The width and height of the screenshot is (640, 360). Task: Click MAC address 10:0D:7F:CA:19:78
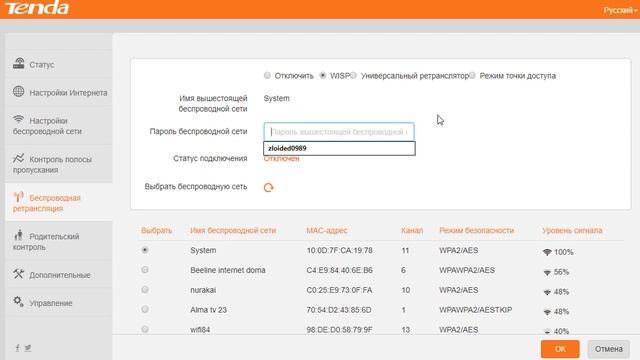pos(339,250)
